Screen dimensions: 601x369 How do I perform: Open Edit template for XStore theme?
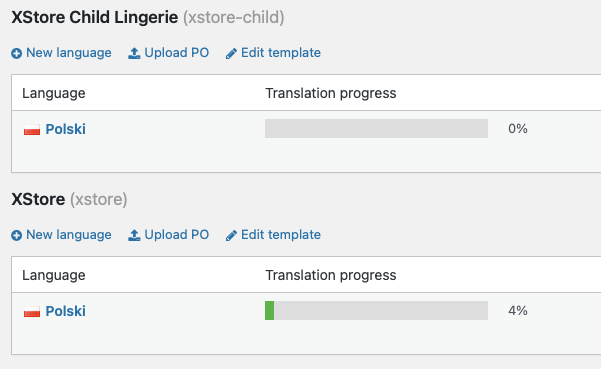281,235
